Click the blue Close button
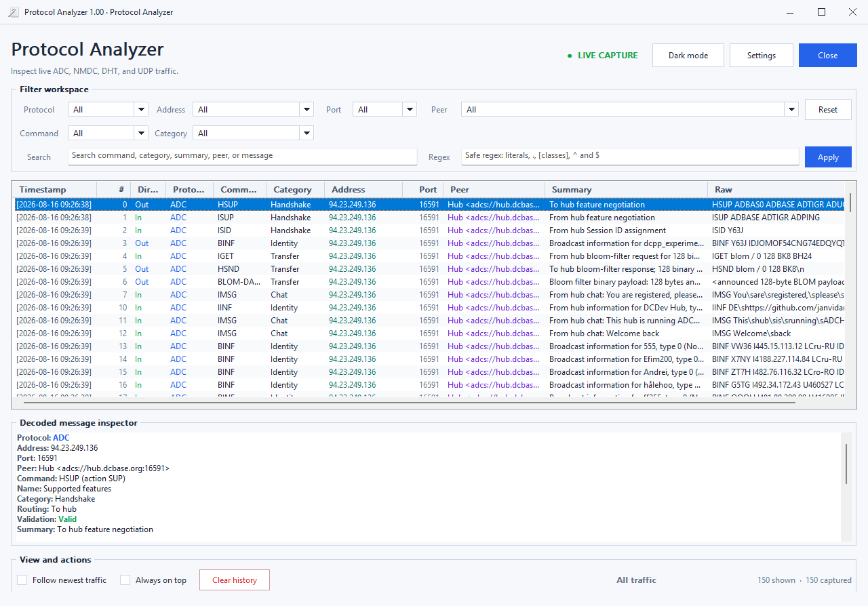Image resolution: width=868 pixels, height=606 pixels. pos(828,56)
